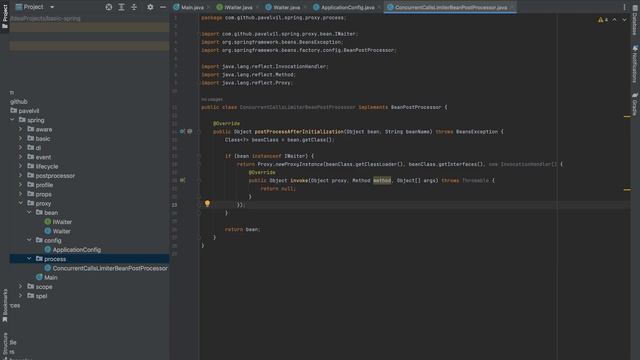Open Project panel settings gear
640x360 pixels.
point(150,7)
